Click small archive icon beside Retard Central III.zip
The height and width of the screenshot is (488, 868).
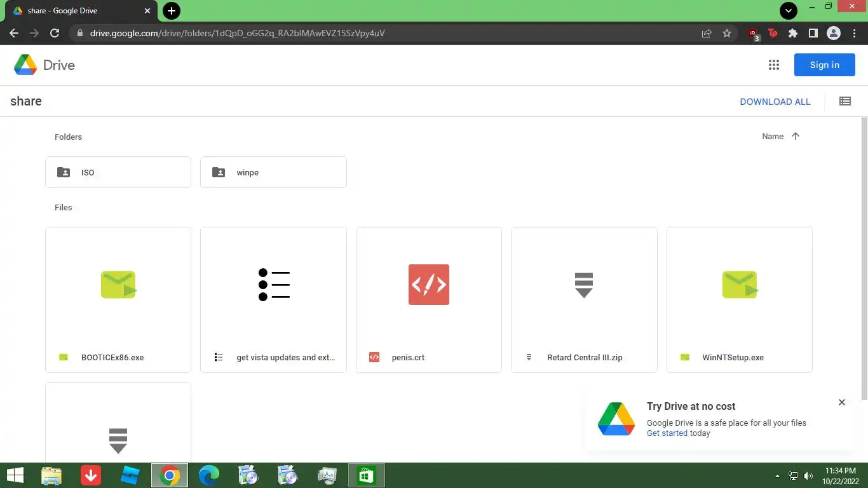[529, 357]
